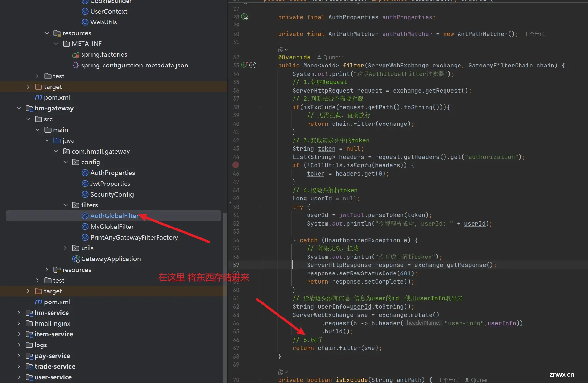Expand the trade-service module

(x=19, y=366)
